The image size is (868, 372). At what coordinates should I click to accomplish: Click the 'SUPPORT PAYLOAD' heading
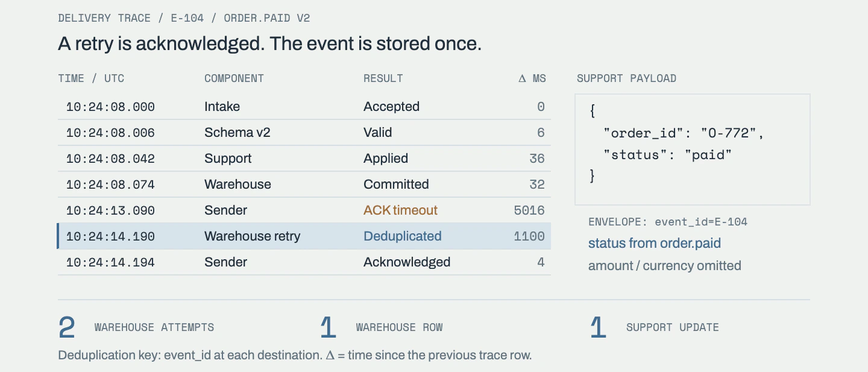pyautogui.click(x=626, y=78)
